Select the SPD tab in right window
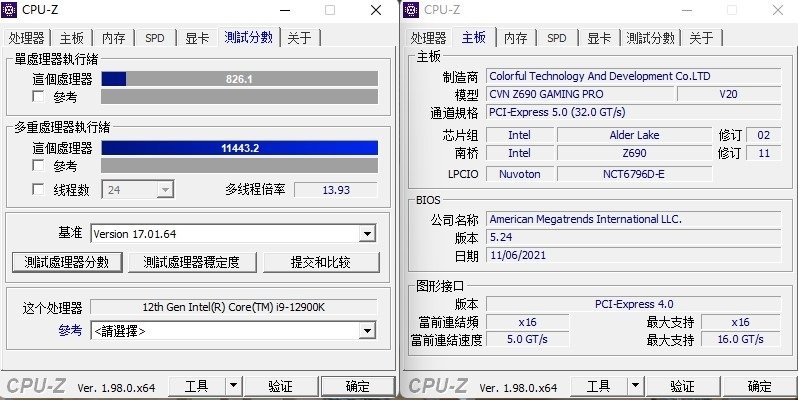The width and height of the screenshot is (798, 400). [x=557, y=38]
